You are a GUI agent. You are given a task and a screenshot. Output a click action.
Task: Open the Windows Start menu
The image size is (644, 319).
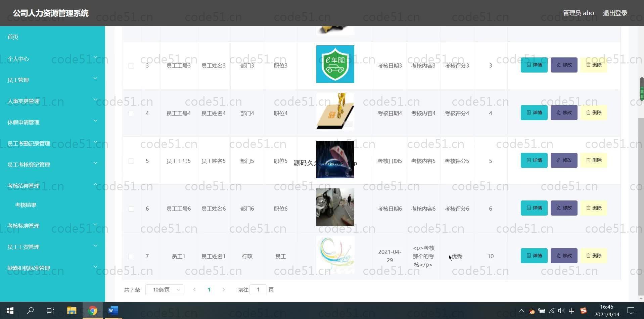click(10, 311)
